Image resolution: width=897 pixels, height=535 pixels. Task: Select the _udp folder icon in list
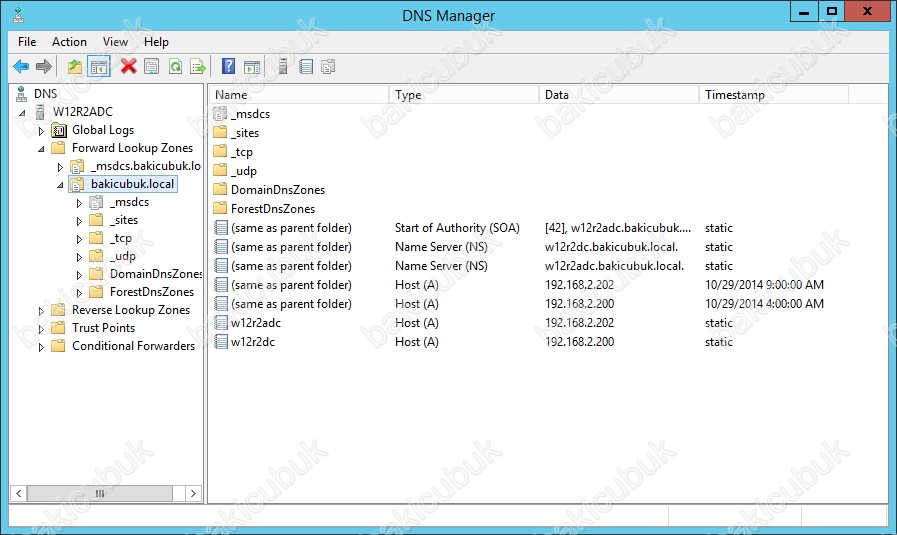click(220, 171)
